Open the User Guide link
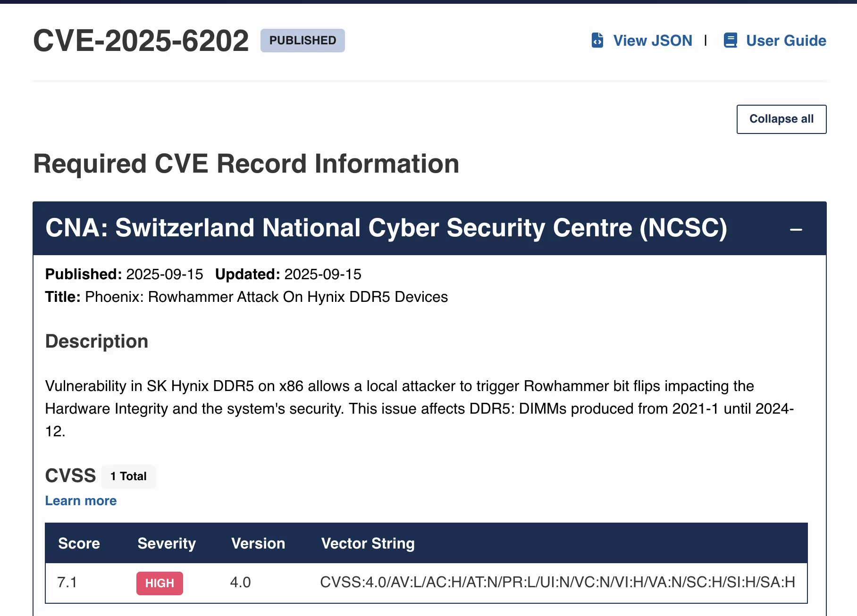857x616 pixels. point(786,41)
